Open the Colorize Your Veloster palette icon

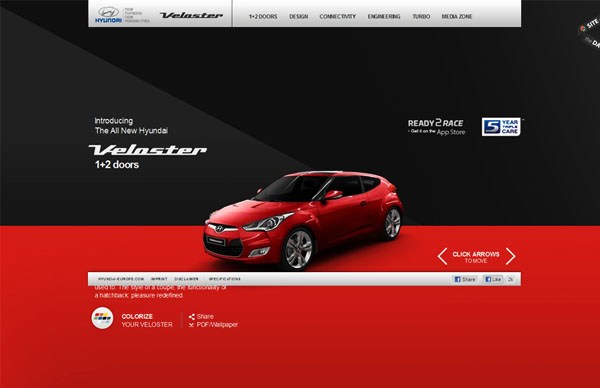pyautogui.click(x=102, y=318)
